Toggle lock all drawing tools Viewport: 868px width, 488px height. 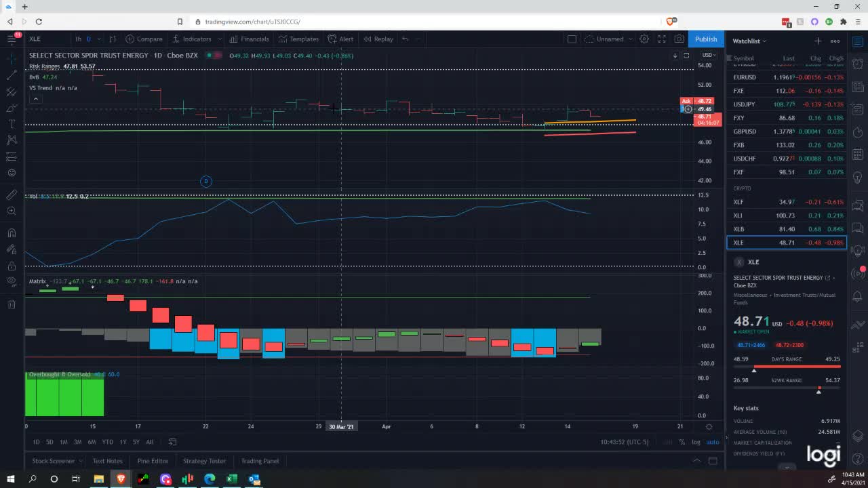coord(12,265)
